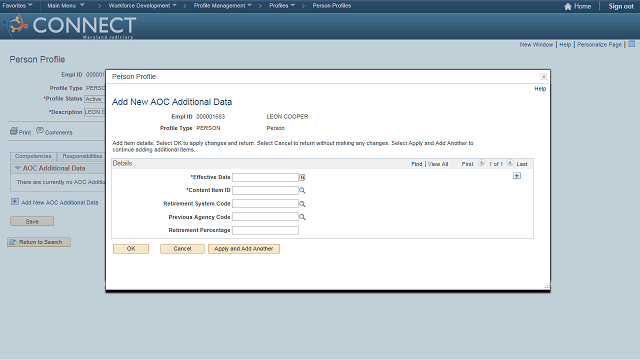
Task: Click the OK button
Action: (131, 249)
